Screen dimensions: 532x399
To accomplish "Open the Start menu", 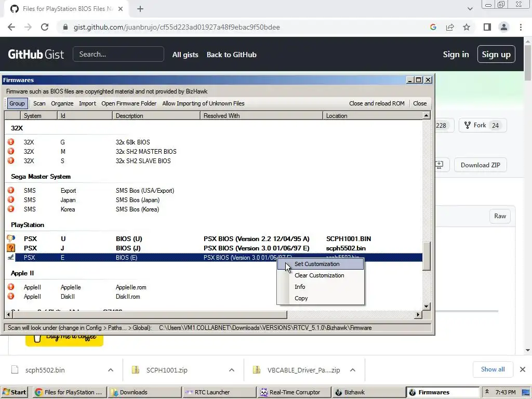I will click(14, 392).
